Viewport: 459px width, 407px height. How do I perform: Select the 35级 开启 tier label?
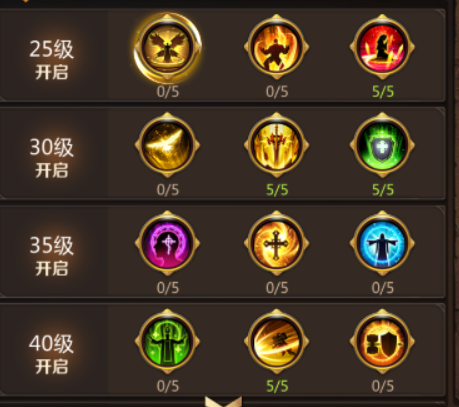click(x=52, y=256)
